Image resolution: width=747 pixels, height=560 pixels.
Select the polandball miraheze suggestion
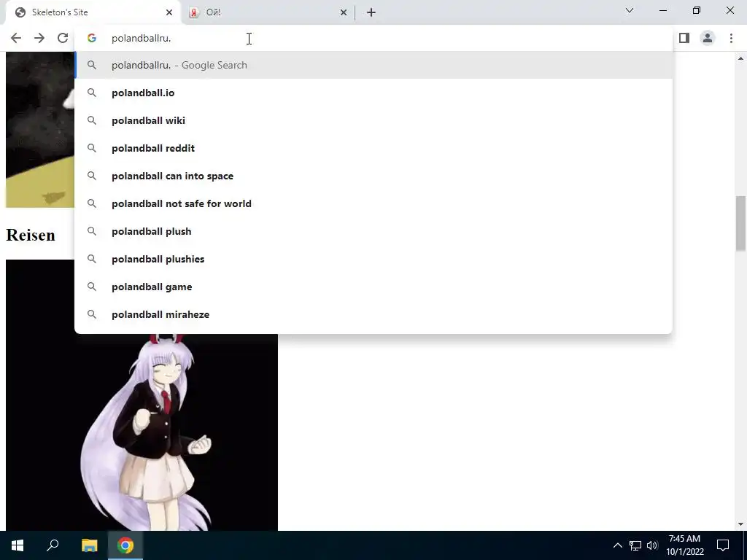373,314
